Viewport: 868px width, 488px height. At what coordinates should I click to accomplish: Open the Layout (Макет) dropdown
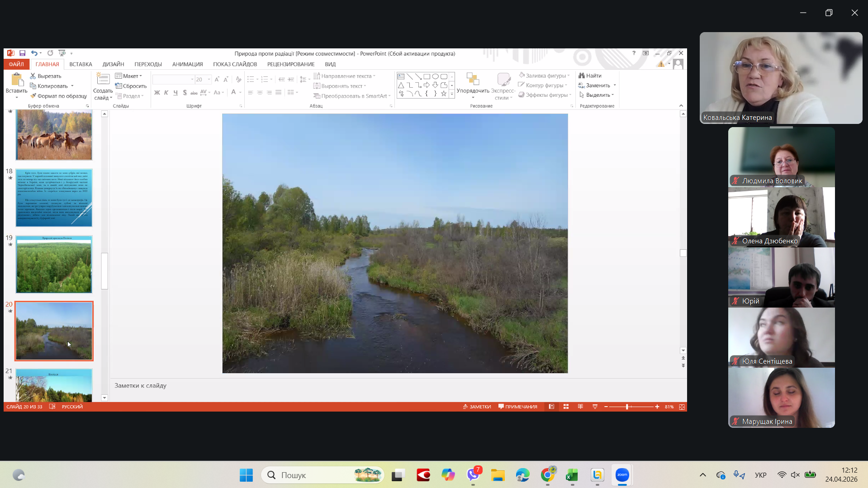click(x=129, y=76)
